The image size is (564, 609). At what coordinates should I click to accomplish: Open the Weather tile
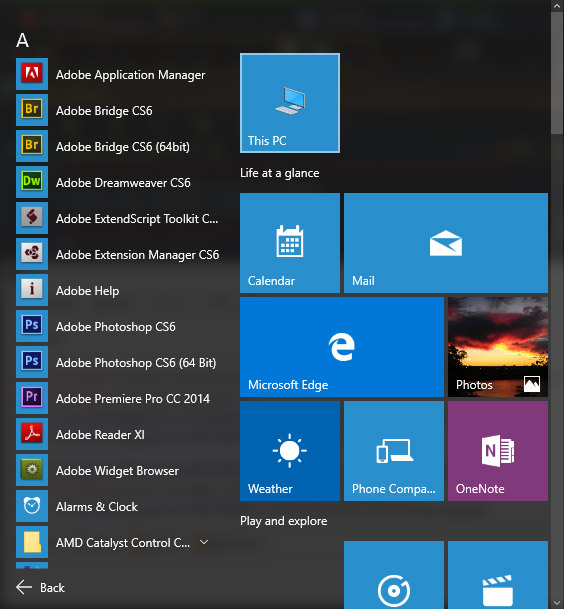click(290, 451)
